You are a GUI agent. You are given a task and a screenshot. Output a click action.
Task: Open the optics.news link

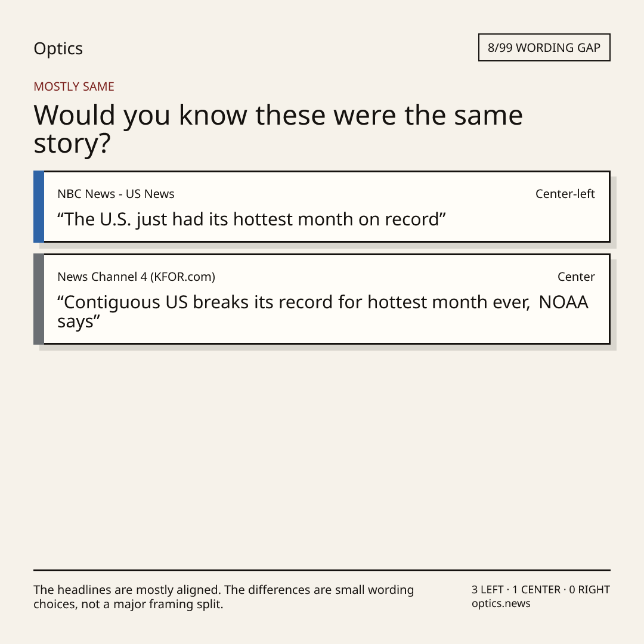tap(501, 603)
